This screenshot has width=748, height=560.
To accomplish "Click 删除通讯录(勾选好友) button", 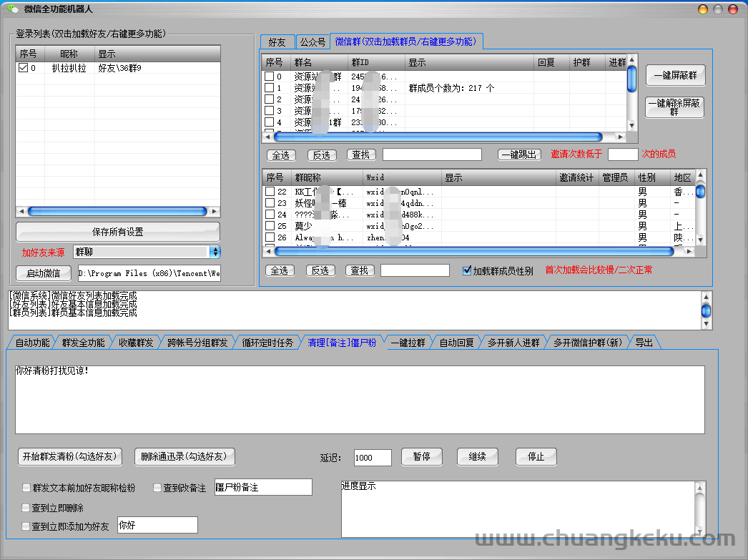I will click(x=184, y=456).
